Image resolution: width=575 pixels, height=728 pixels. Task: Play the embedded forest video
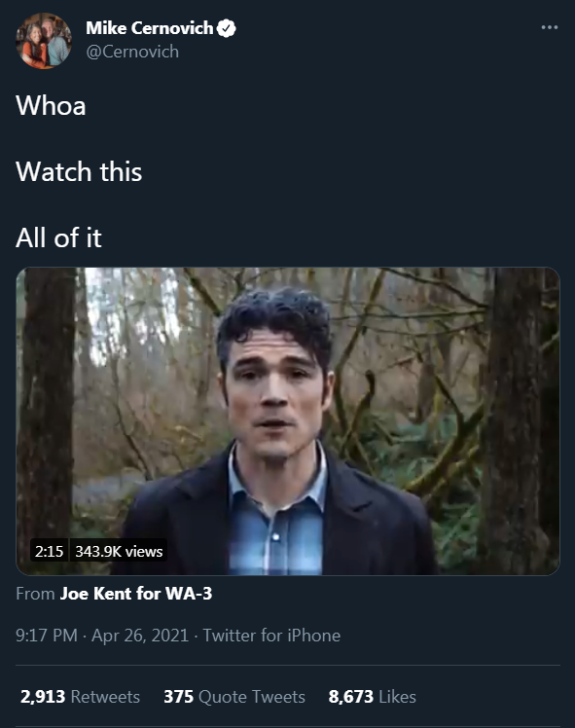(x=288, y=421)
